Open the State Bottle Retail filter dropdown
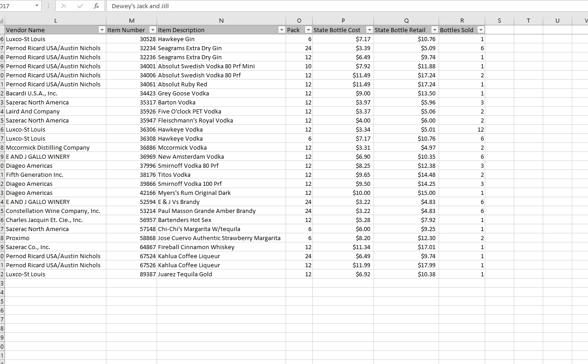588x364 pixels. pos(435,30)
